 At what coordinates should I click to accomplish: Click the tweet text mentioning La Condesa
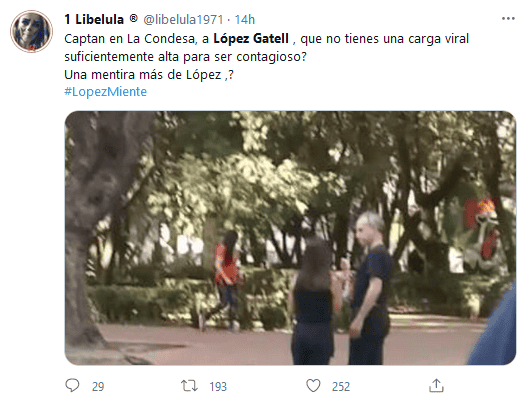[267, 47]
